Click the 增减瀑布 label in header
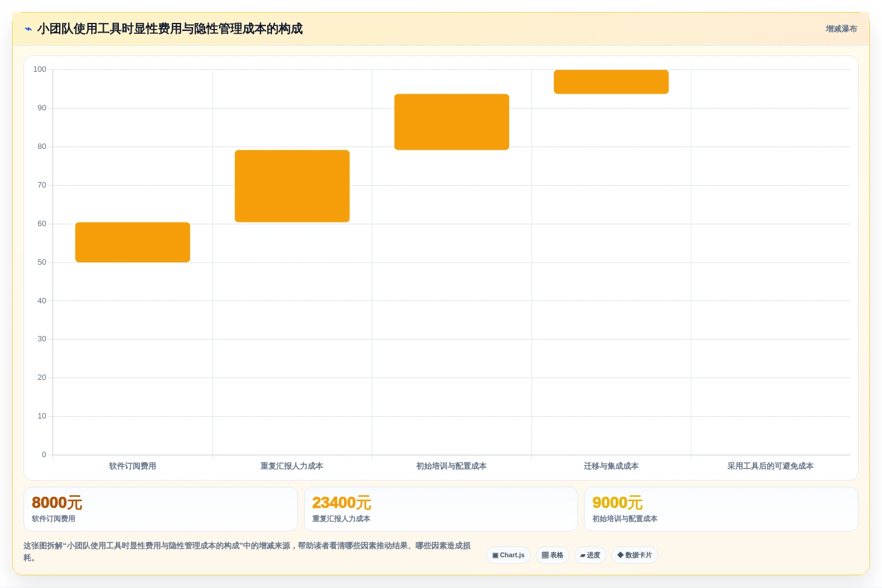This screenshot has width=882, height=588. pos(841,29)
